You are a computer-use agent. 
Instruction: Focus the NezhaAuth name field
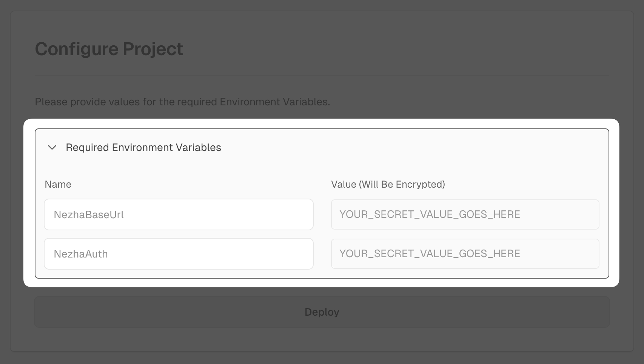point(179,254)
